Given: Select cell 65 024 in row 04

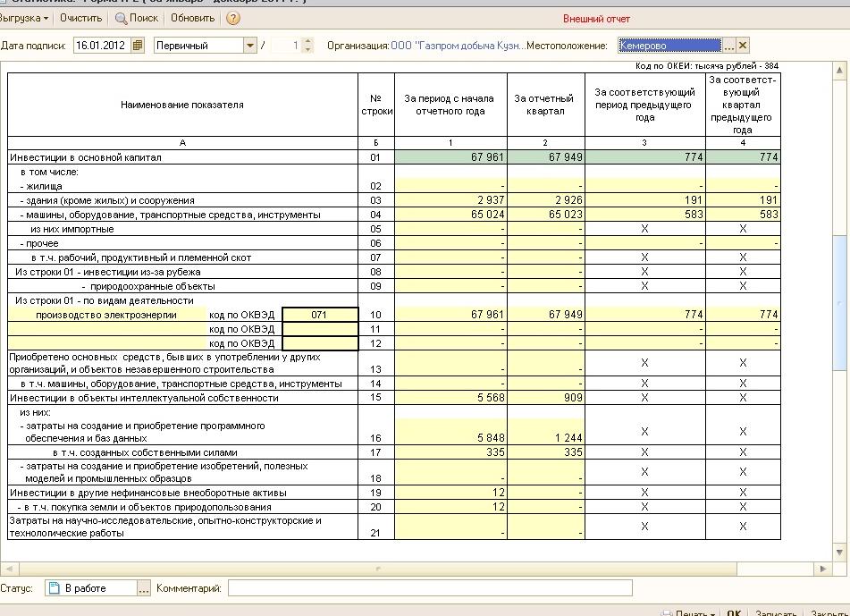Looking at the screenshot, I should click(450, 215).
